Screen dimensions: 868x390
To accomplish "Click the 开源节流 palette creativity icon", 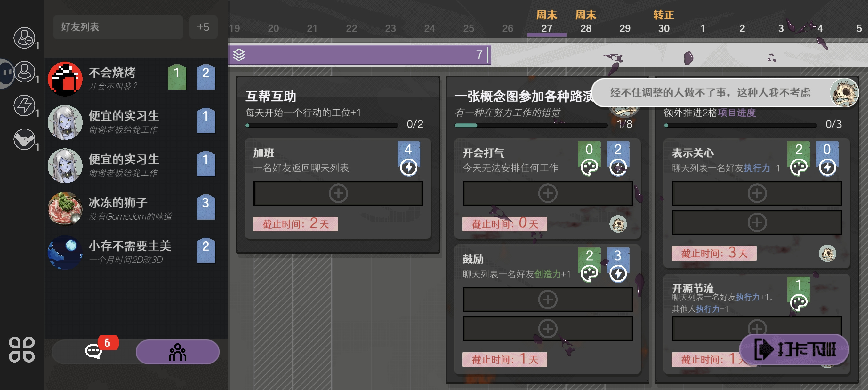I will pos(799,302).
